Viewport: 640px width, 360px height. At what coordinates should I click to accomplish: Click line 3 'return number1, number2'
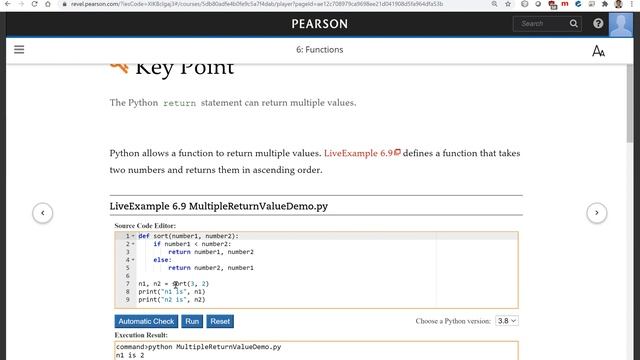point(211,252)
